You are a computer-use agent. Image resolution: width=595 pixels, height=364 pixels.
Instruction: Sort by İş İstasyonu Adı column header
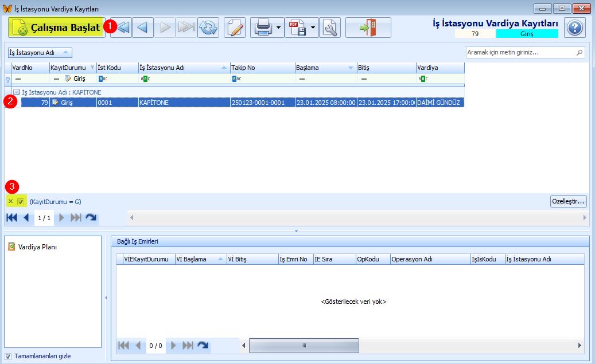184,68
